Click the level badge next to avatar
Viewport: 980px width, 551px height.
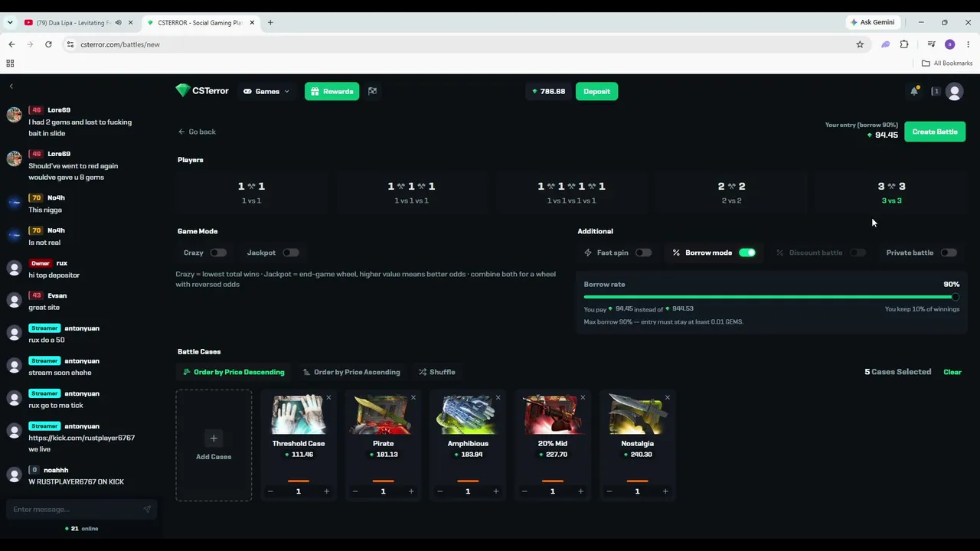[x=935, y=91]
